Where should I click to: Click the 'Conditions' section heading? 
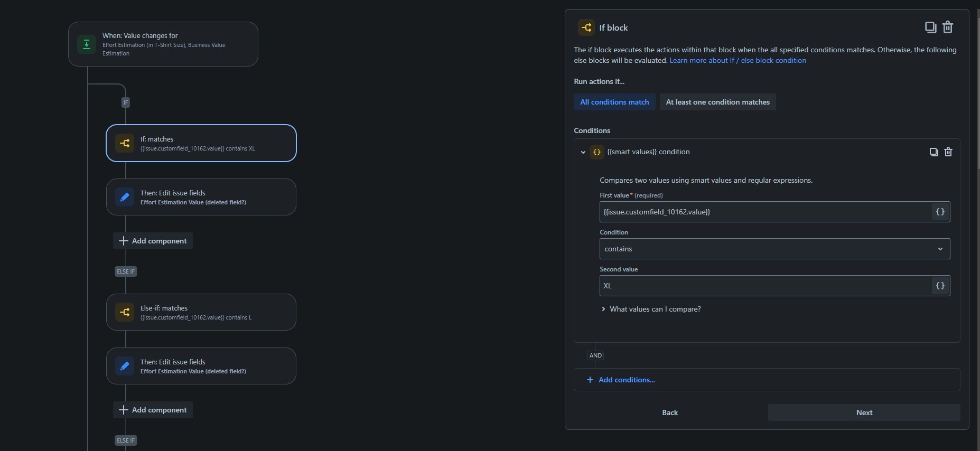[x=592, y=130]
